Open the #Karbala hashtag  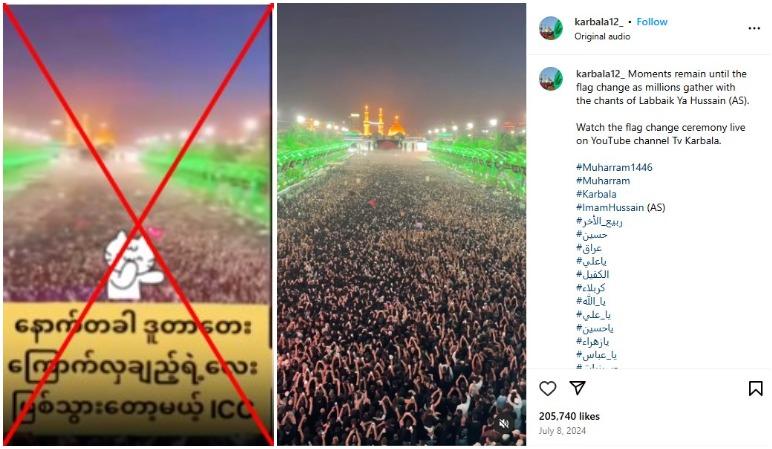coord(596,194)
